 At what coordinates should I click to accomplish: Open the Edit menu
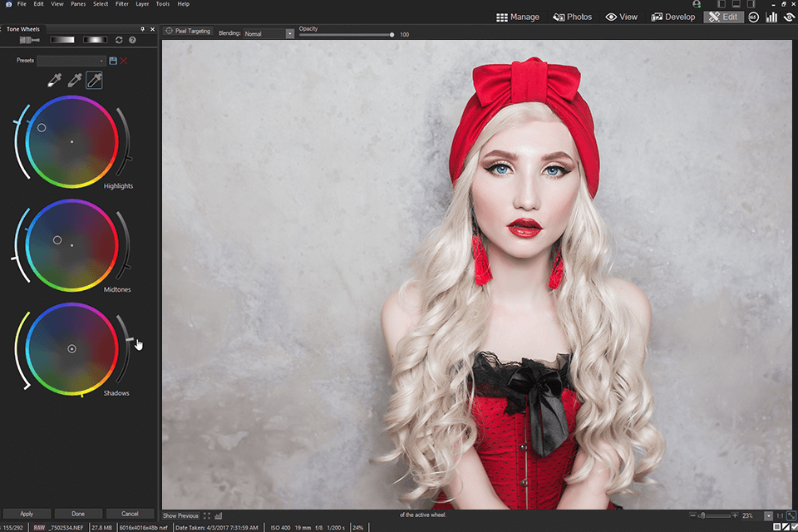click(x=39, y=4)
